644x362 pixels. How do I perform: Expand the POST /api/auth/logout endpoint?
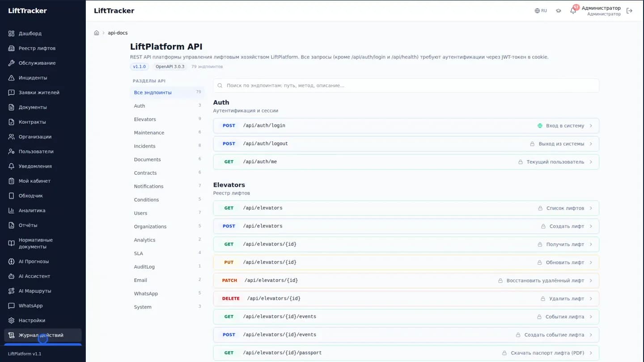[406, 144]
